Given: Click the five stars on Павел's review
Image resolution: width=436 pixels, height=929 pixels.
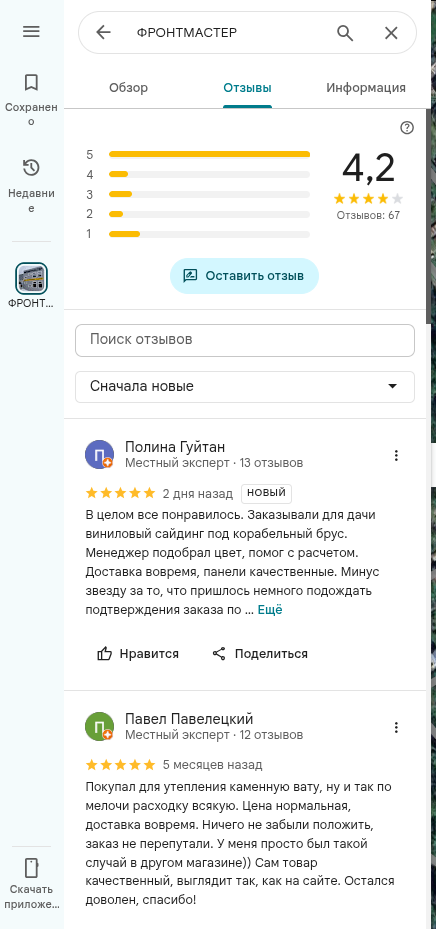Looking at the screenshot, I should coord(120,765).
